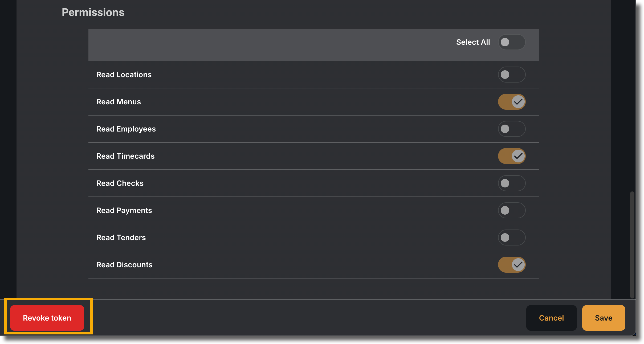Save the token permissions

[x=604, y=318]
